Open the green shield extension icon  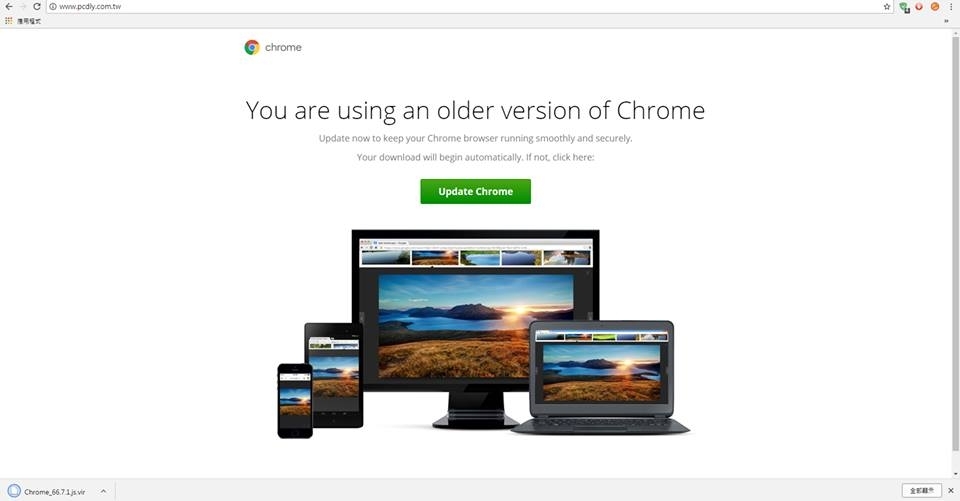904,7
